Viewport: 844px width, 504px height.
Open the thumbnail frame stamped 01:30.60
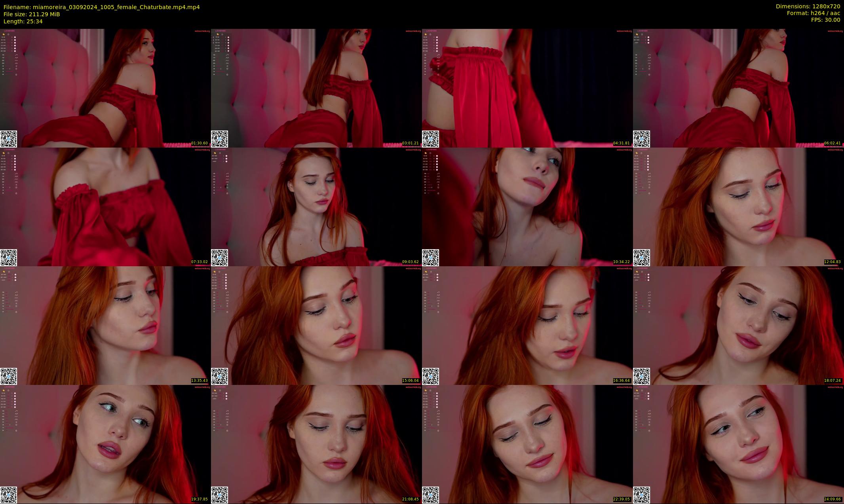[105, 88]
